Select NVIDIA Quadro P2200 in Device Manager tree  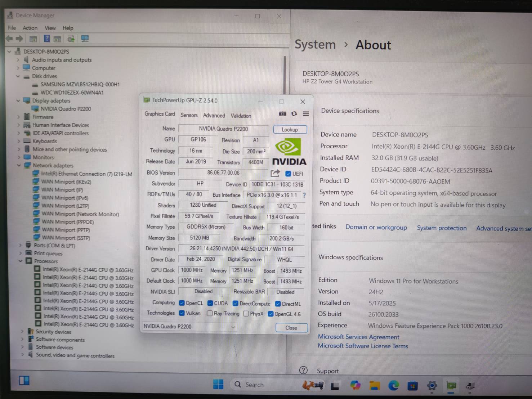[x=66, y=109]
